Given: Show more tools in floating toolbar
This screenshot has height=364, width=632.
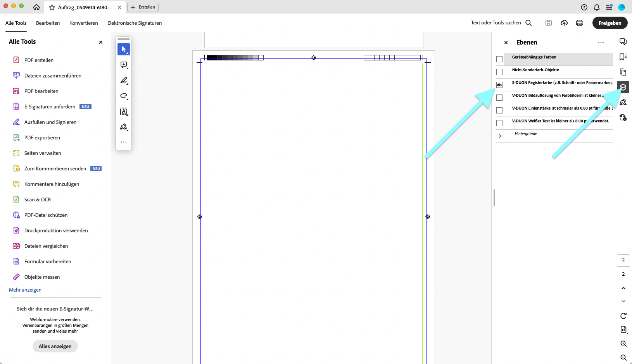Looking at the screenshot, I should (x=124, y=142).
